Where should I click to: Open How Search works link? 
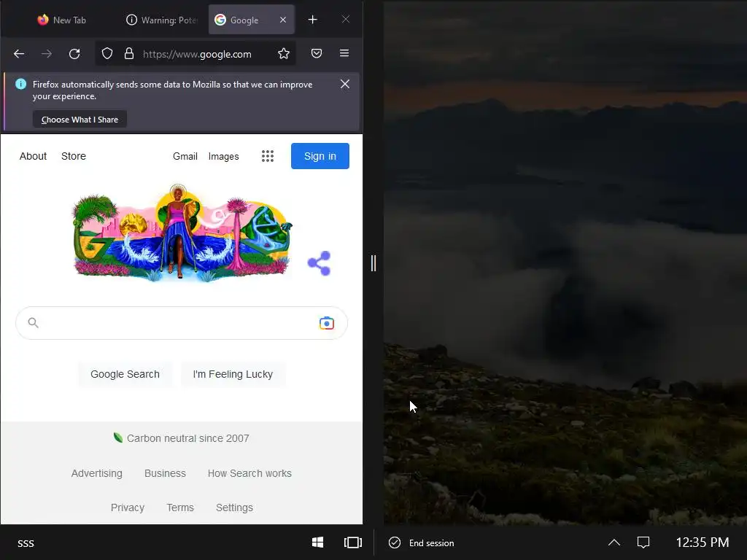[249, 473]
